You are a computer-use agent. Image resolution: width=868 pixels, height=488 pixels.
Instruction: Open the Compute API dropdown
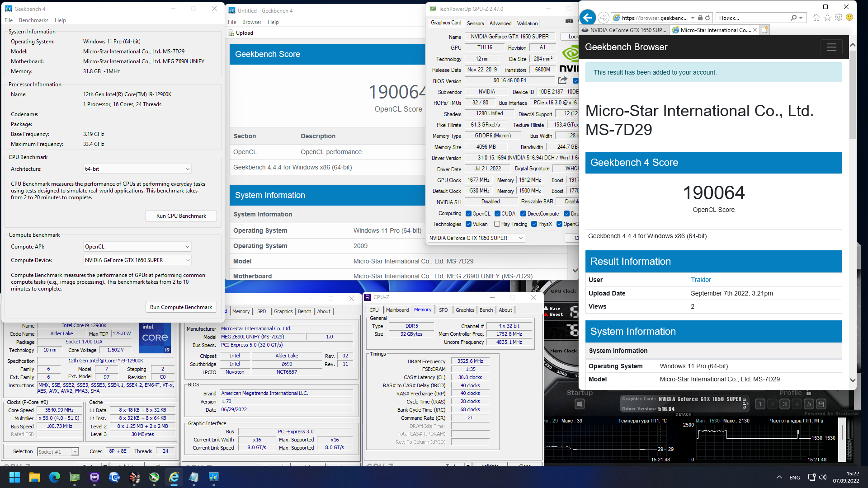pyautogui.click(x=137, y=247)
